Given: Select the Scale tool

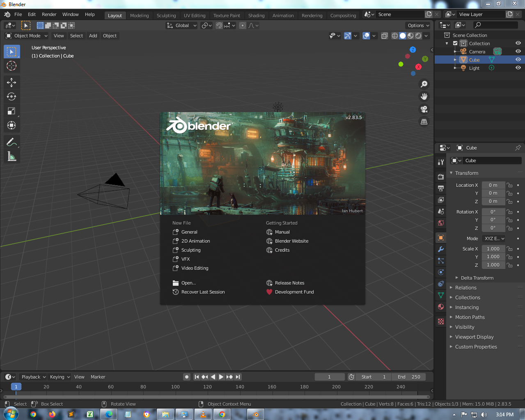Looking at the screenshot, I should point(11,111).
